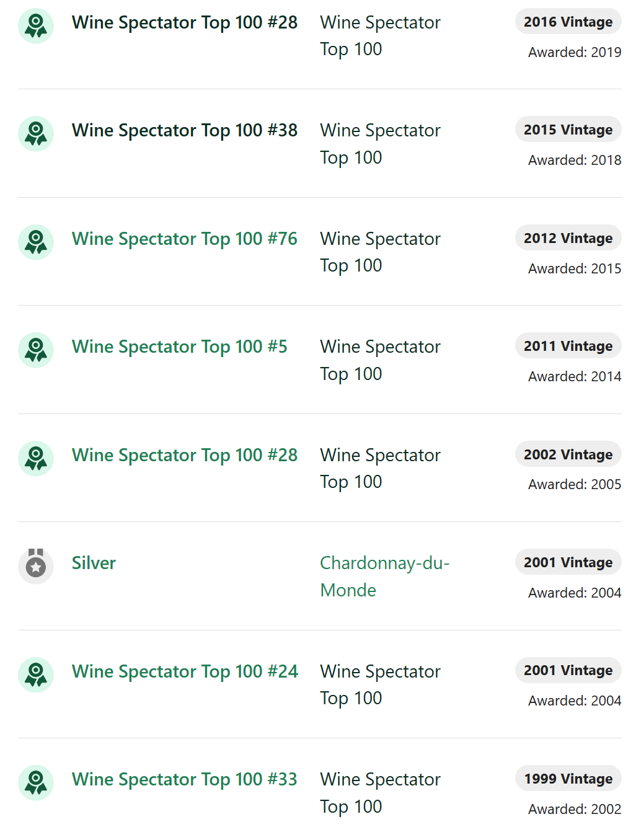
Task: Select the 2015 Vintage badge
Action: [x=568, y=130]
